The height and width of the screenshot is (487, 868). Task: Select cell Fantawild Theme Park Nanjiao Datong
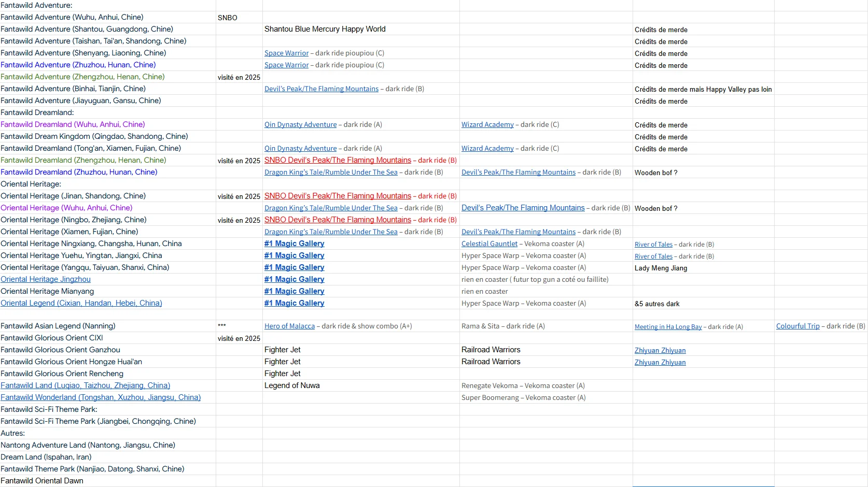click(108, 469)
